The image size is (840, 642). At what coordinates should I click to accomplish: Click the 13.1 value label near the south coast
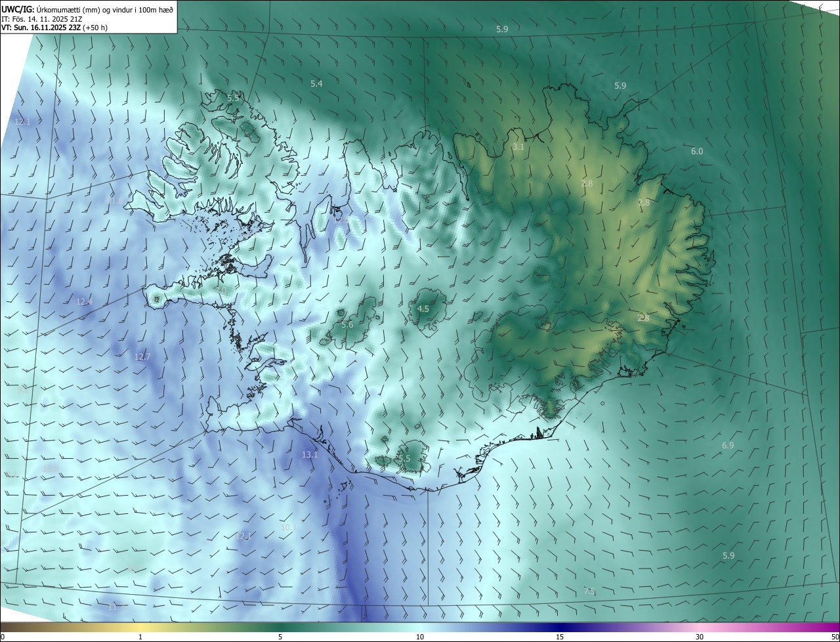310,454
